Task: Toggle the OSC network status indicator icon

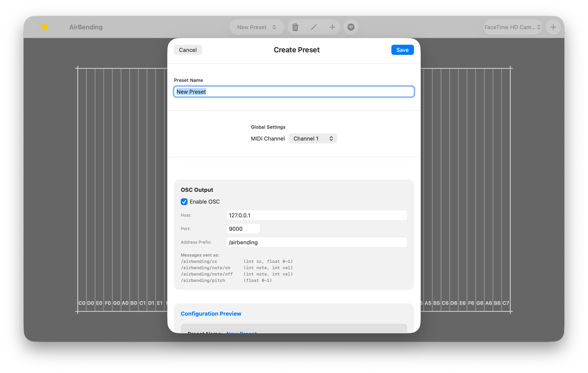Action: point(351,27)
